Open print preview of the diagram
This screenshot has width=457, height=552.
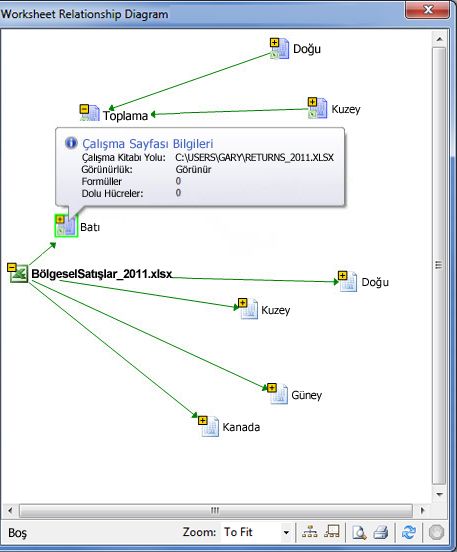click(x=359, y=532)
